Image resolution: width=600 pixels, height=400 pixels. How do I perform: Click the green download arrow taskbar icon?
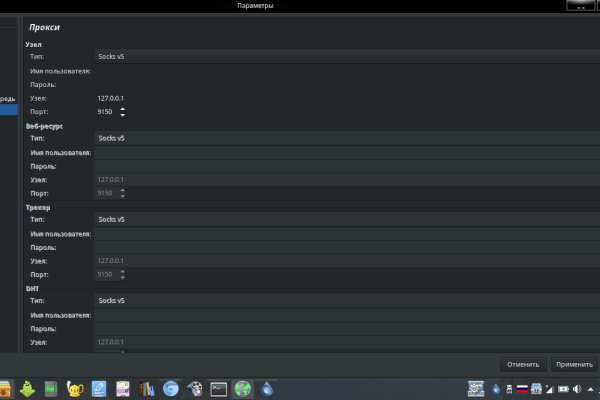(27, 389)
